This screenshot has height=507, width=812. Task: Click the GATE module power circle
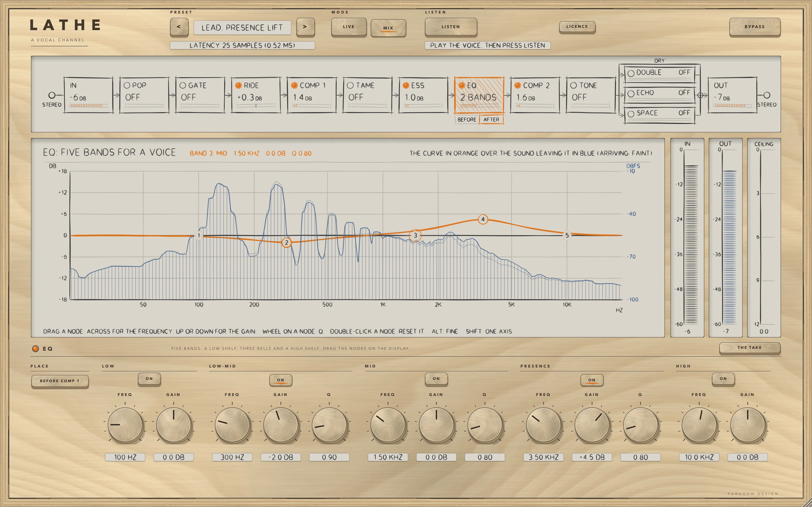182,86
